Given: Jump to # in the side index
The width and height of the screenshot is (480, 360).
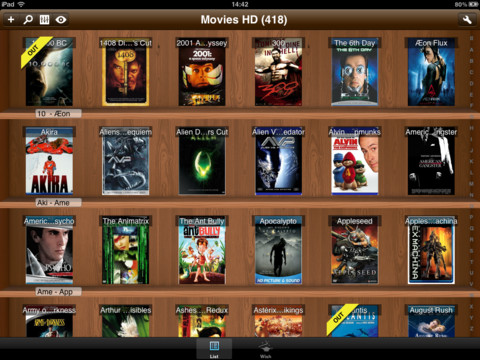Looking at the screenshot, I should (471, 38).
